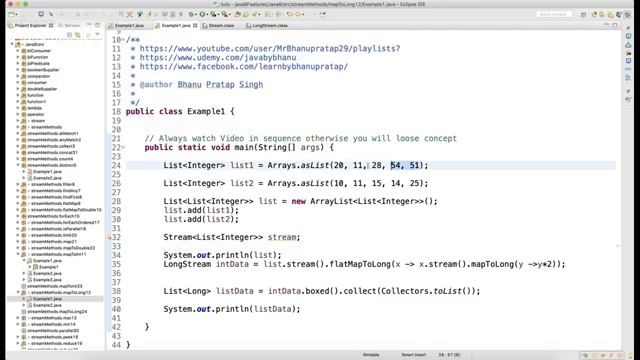Maximize the Project Explorer panel
The width and height of the screenshot is (640, 360).
97,25
